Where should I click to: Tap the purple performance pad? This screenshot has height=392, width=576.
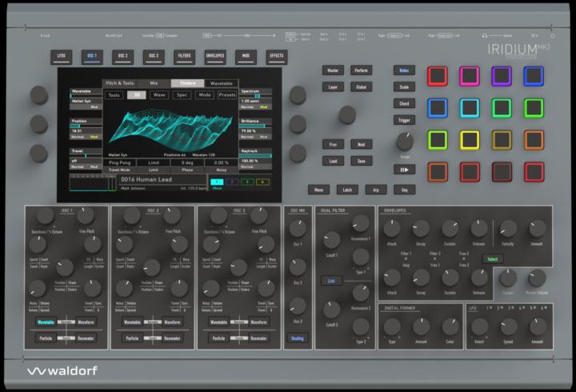[x=502, y=76]
